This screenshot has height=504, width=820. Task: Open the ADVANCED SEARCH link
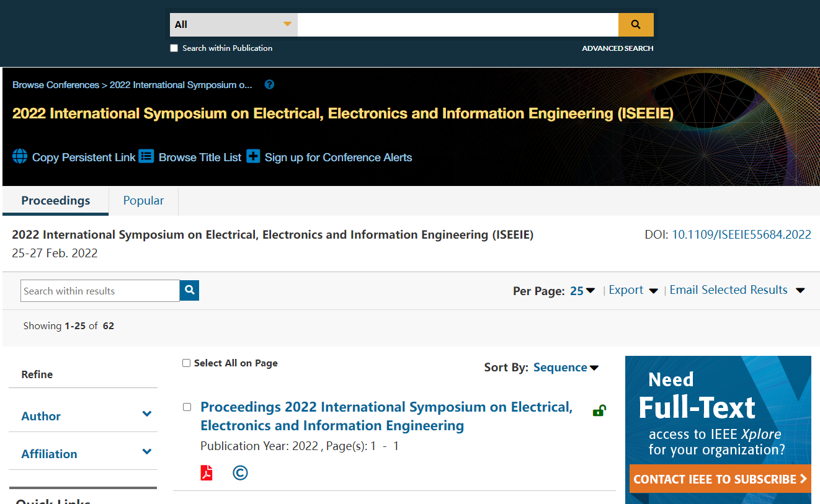click(617, 48)
